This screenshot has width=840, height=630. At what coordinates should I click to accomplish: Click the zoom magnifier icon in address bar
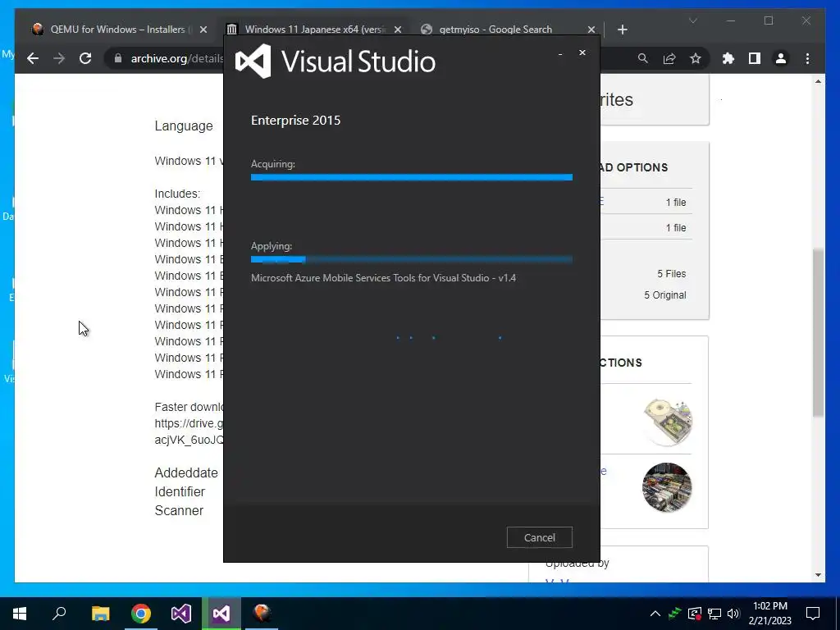pyautogui.click(x=643, y=58)
